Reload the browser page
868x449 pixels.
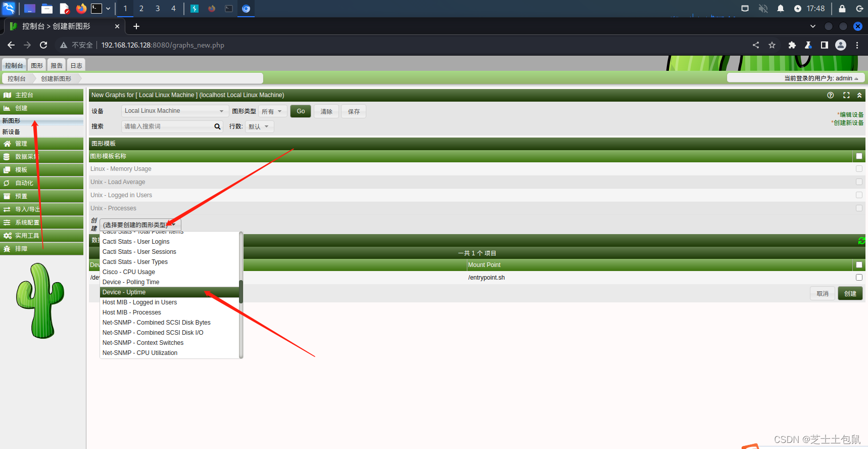pos(43,45)
